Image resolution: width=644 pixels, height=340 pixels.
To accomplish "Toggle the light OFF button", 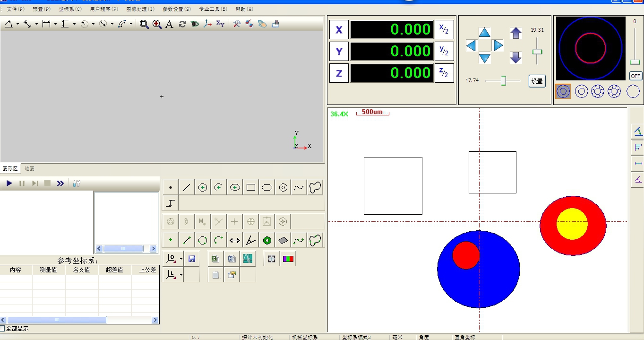I will [635, 76].
